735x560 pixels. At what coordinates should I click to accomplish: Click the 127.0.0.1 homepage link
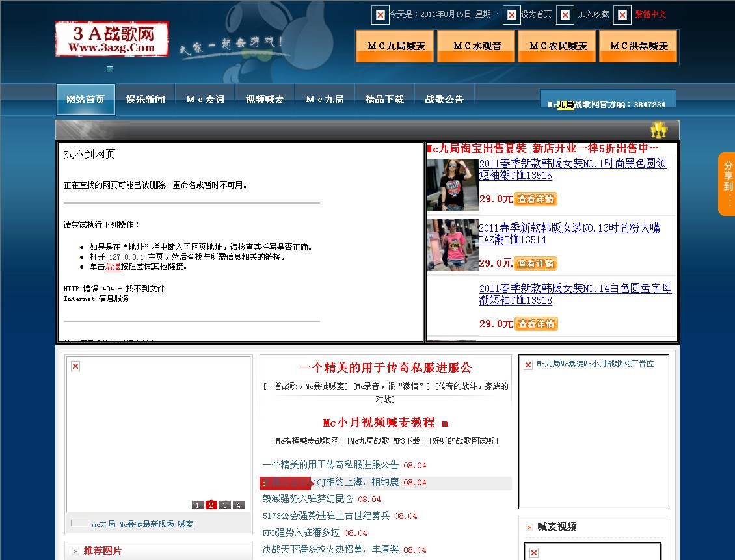coord(126,257)
